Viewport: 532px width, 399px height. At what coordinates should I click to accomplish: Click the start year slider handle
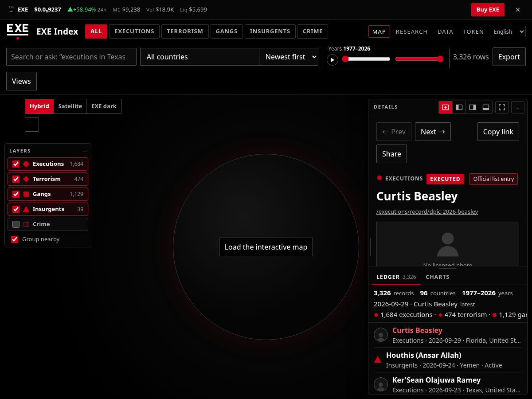[x=345, y=59]
